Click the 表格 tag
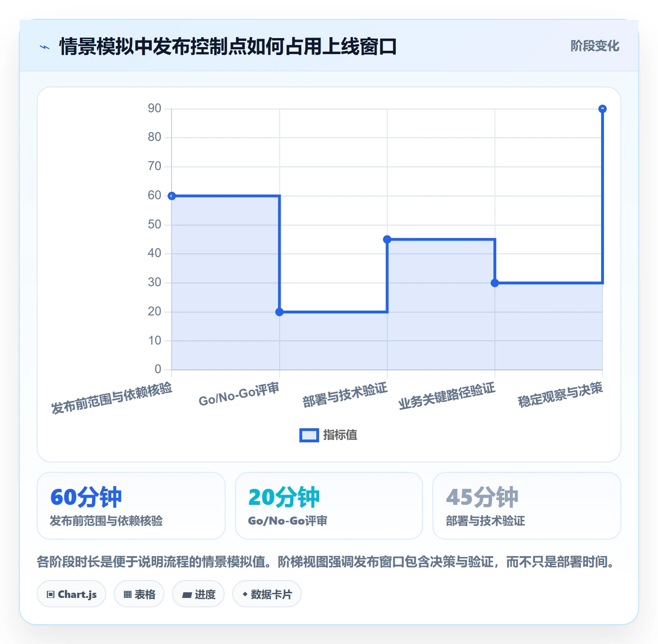The height and width of the screenshot is (644, 658). click(x=139, y=594)
